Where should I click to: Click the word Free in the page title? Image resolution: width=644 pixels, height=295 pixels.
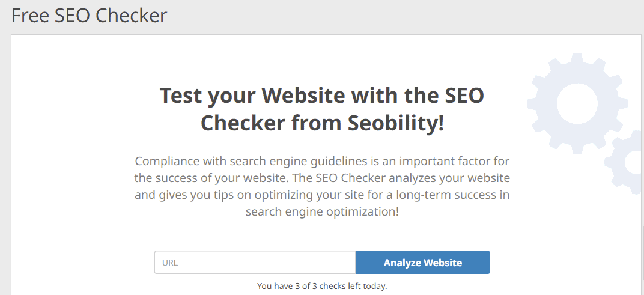(31, 16)
